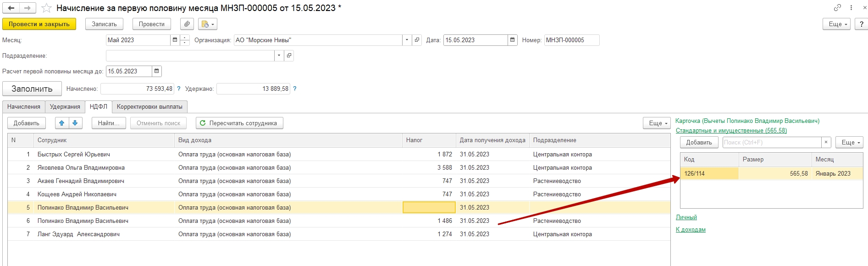Open attached files via paperclip icon
This screenshot has height=266, width=868.
click(x=187, y=24)
